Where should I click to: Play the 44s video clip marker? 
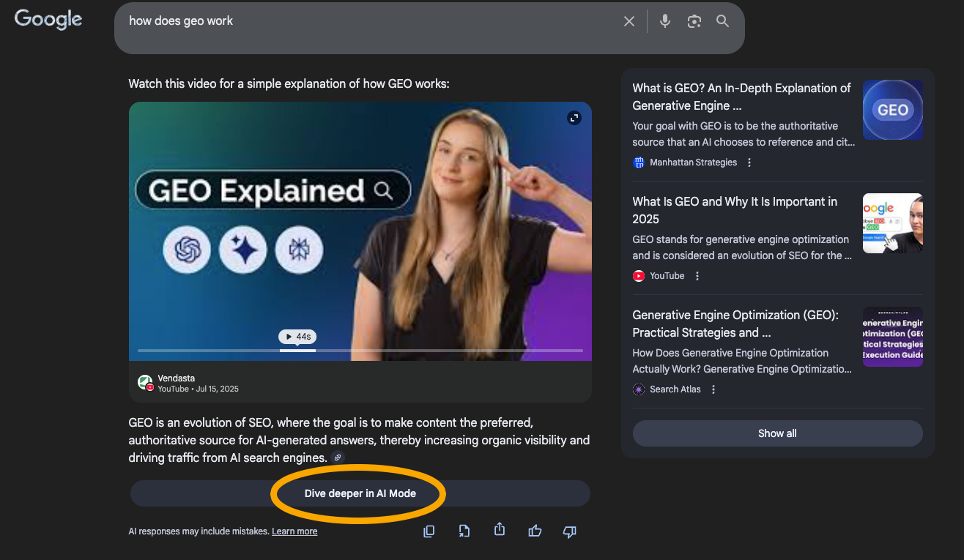click(297, 337)
